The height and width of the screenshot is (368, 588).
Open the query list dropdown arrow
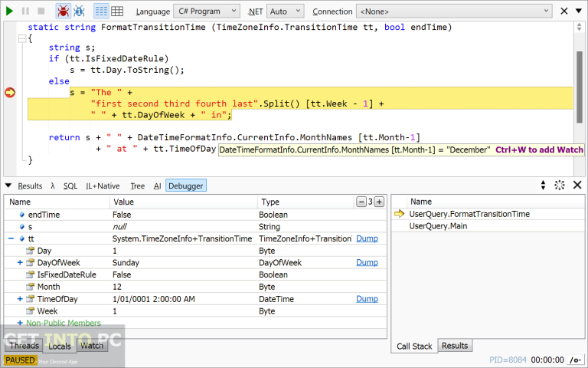579,11
